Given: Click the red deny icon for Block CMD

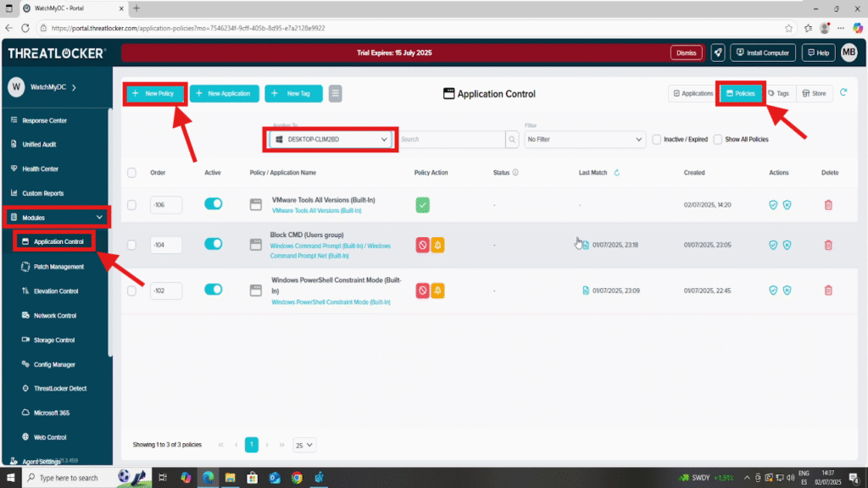Looking at the screenshot, I should (422, 245).
